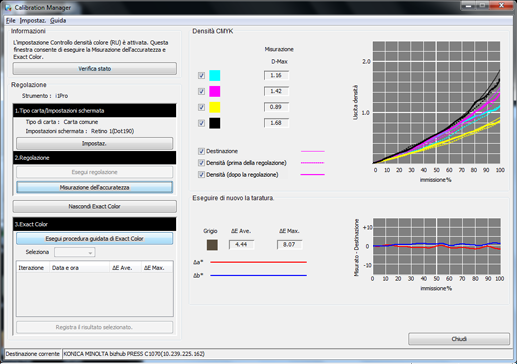Viewport: 517px width, 364px height.
Task: Open the Guida menu
Action: 58,21
